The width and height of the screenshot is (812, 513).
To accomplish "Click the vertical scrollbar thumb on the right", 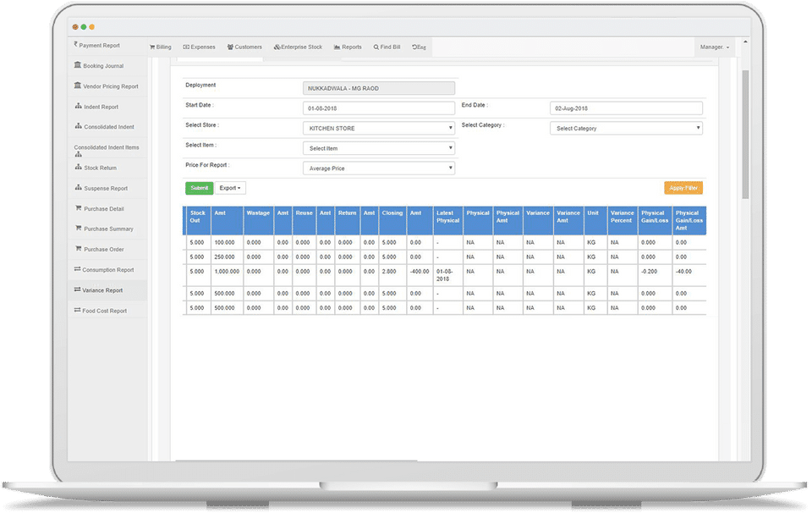I will click(745, 135).
